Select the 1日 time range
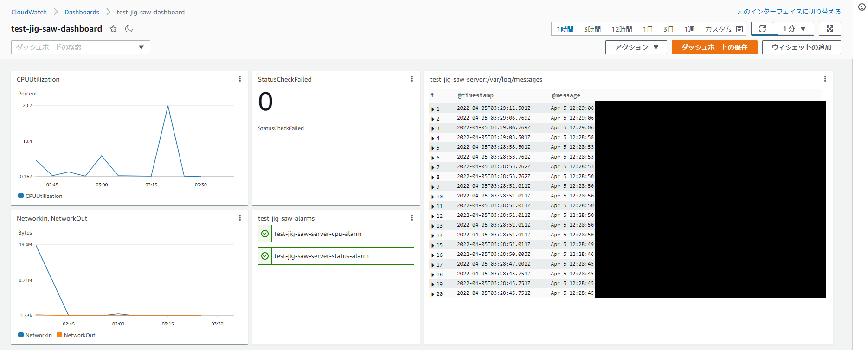 click(x=648, y=29)
